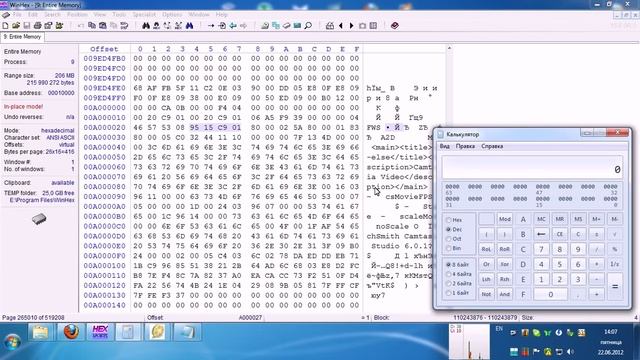The width and height of the screenshot is (640, 360).
Task: Click the Find Hex Values icon
Action: (156, 26)
